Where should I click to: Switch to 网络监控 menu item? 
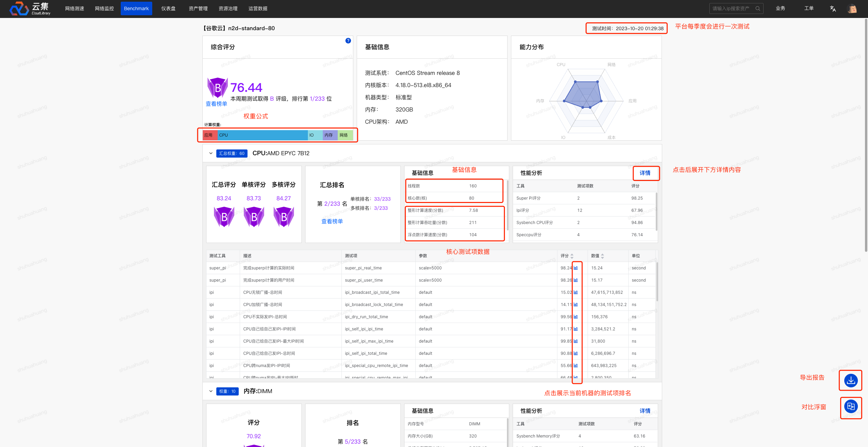(x=104, y=8)
